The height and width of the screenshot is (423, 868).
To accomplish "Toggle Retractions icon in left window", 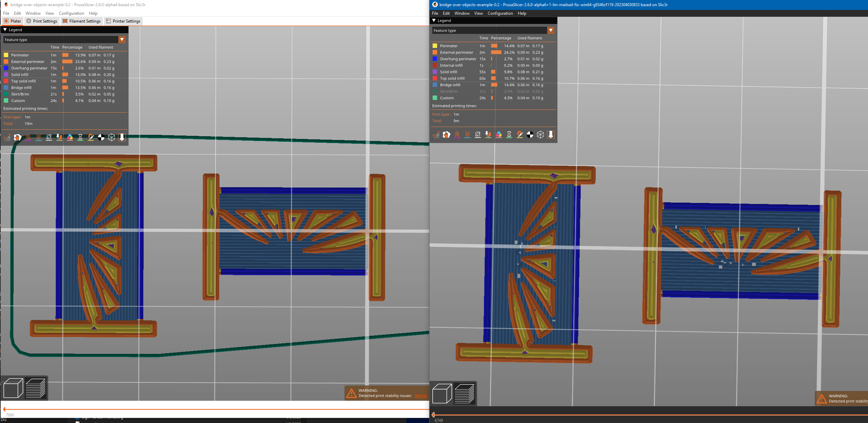I will (x=28, y=138).
